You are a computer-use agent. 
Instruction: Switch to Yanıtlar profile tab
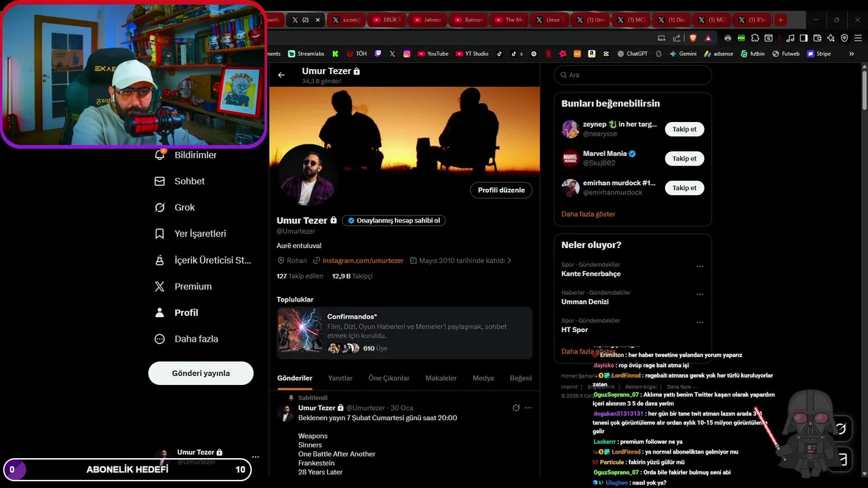click(x=340, y=378)
